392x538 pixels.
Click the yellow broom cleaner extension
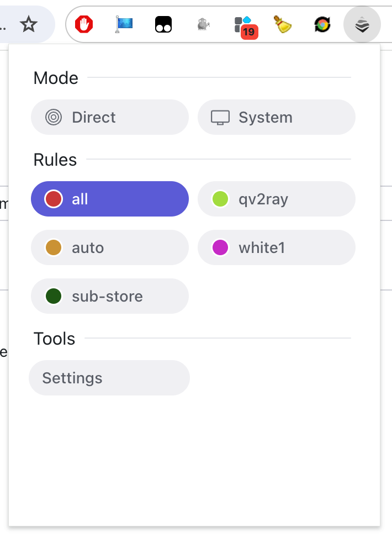point(283,24)
